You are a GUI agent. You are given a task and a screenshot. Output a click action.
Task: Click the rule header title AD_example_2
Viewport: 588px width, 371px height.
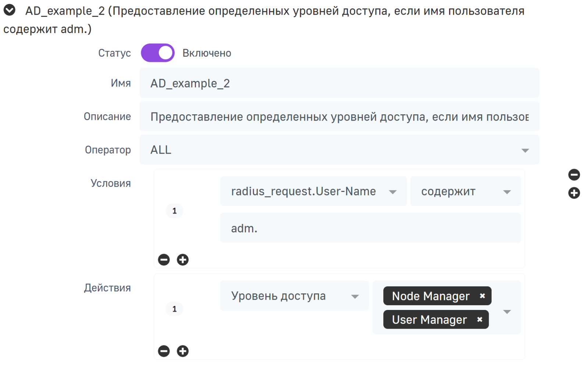click(x=65, y=11)
